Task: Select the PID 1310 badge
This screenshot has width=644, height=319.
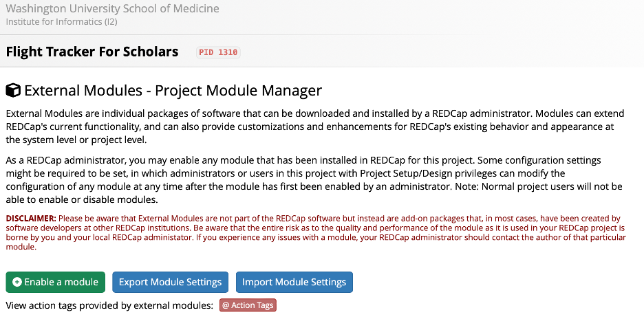Action: coord(218,52)
